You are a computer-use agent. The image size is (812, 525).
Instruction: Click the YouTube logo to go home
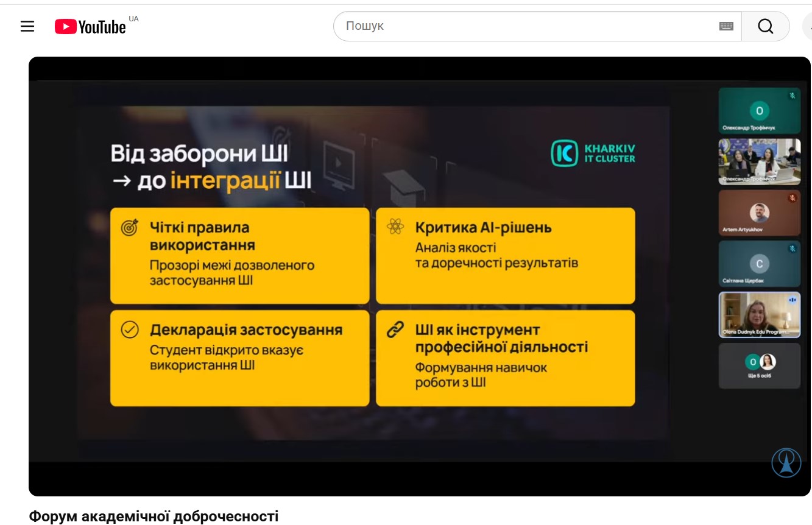coord(90,27)
